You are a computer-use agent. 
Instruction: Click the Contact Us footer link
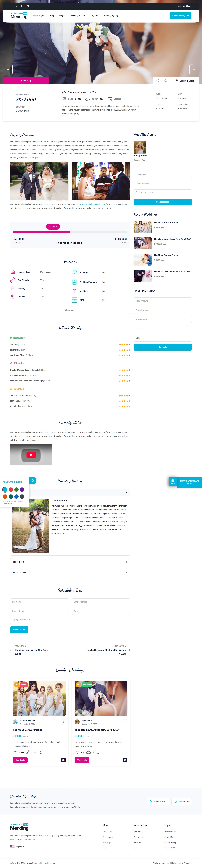click(138, 837)
